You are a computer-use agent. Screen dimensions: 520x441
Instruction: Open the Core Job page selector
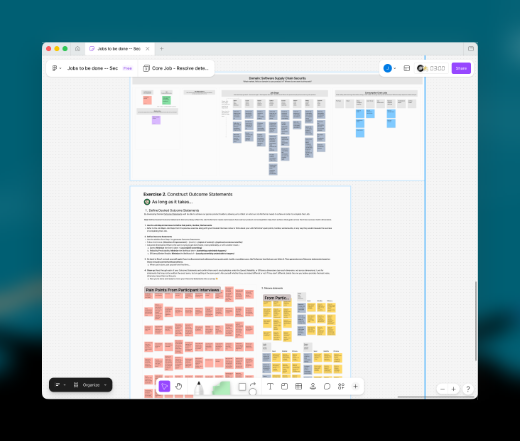[x=176, y=68]
